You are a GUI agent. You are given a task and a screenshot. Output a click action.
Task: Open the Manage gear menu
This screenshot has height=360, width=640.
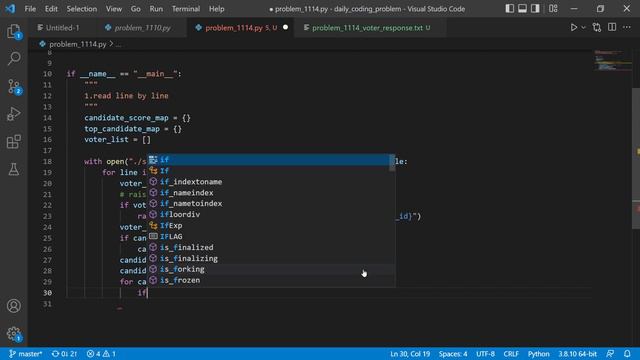tap(14, 334)
